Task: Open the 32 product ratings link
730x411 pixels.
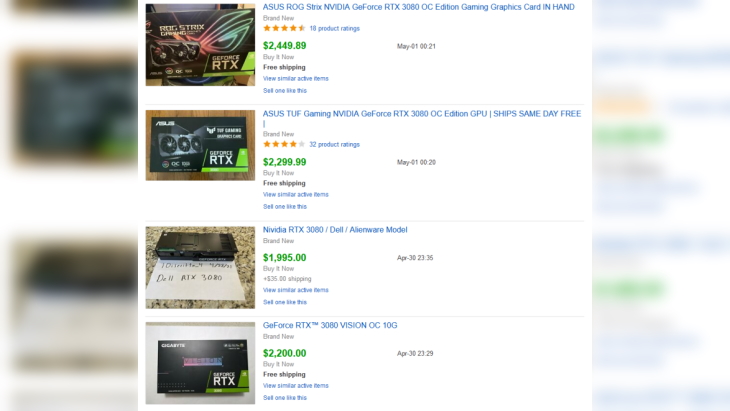Action: coord(334,144)
